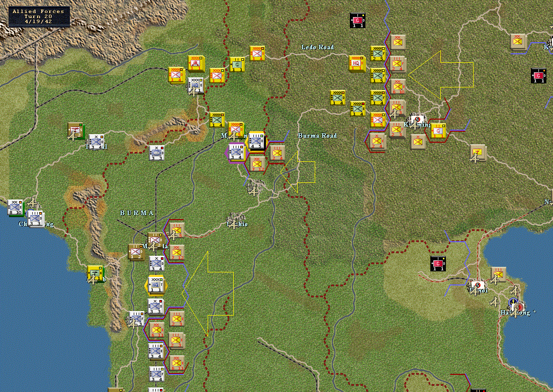Select the Japanese III unit northeast of Hanoi

498,274
